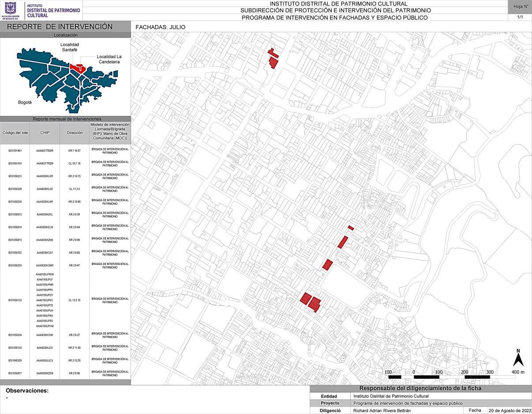This screenshot has height=414, width=532.
Task: Click address 'KR 2 9 27'
Action: point(75,335)
